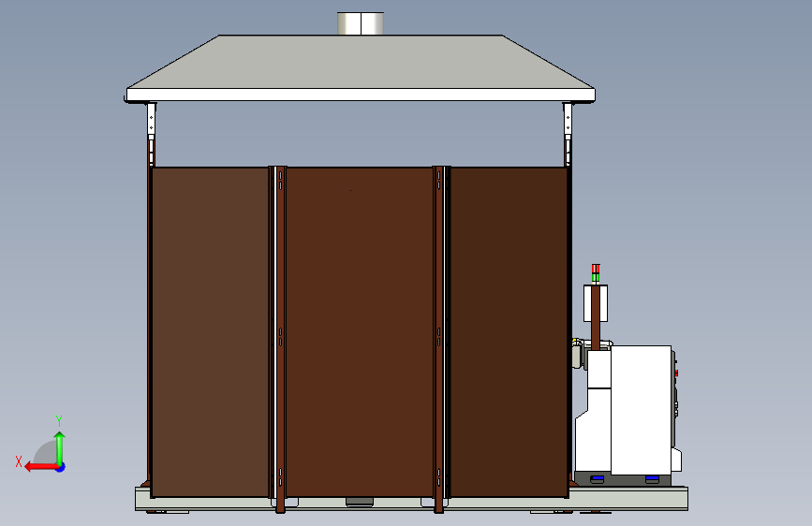812x526 pixels.
Task: Select the grey sloped hood canopy
Action: (x=361, y=62)
